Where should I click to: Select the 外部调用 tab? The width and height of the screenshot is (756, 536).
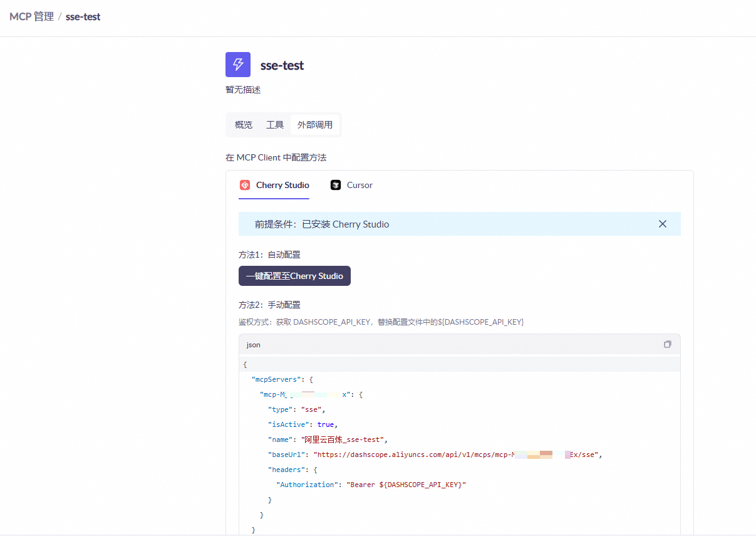coord(315,125)
